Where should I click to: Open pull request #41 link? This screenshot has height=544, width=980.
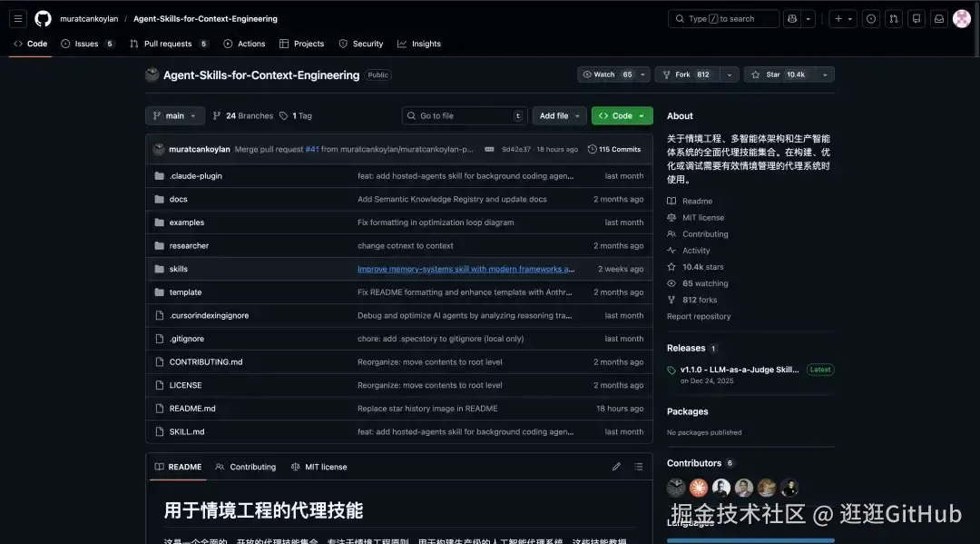[312, 150]
